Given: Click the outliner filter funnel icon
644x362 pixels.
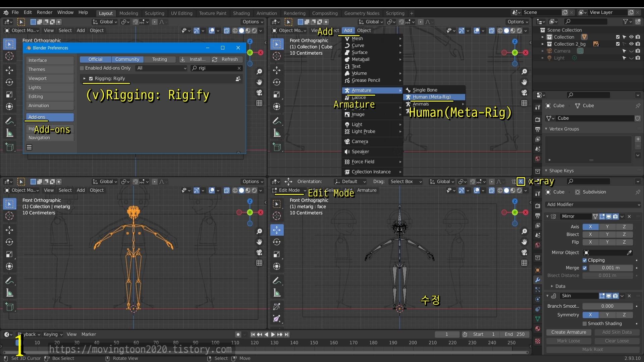Looking at the screenshot, I should [625, 21].
